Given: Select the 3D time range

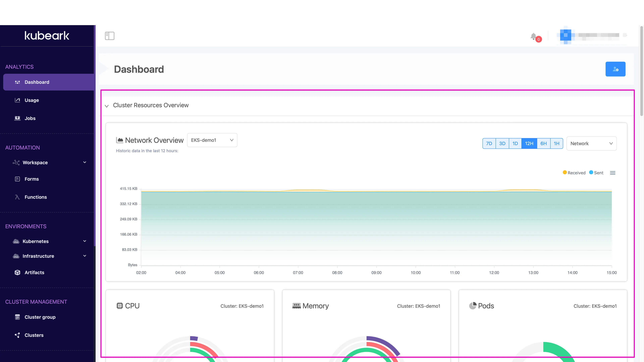Looking at the screenshot, I should click(x=502, y=143).
